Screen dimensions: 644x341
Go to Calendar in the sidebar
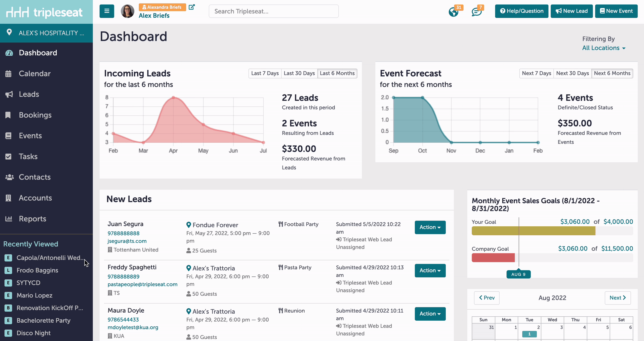click(x=46, y=74)
